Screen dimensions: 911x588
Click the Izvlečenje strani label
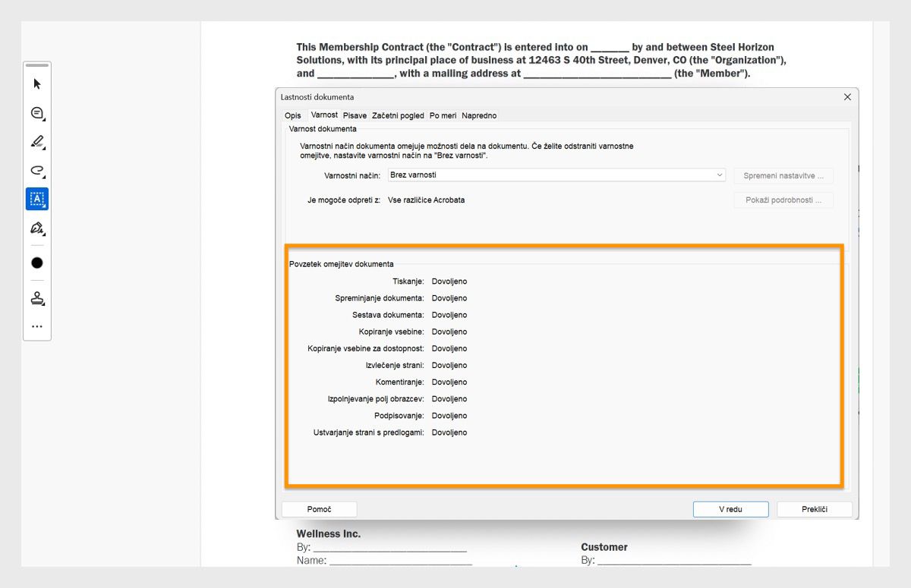395,365
